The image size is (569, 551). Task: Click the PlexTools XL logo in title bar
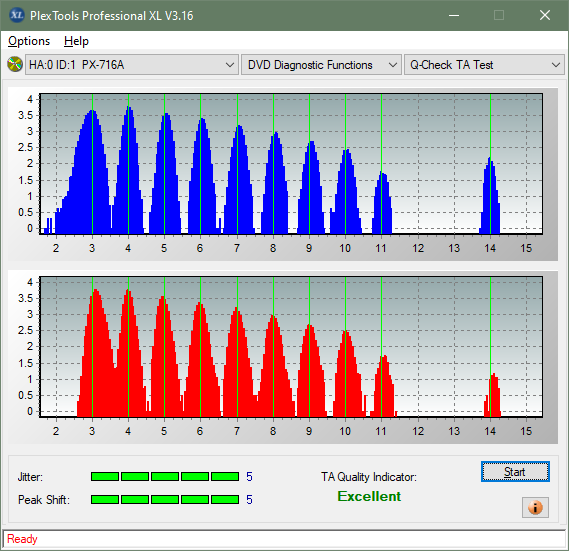[16, 15]
